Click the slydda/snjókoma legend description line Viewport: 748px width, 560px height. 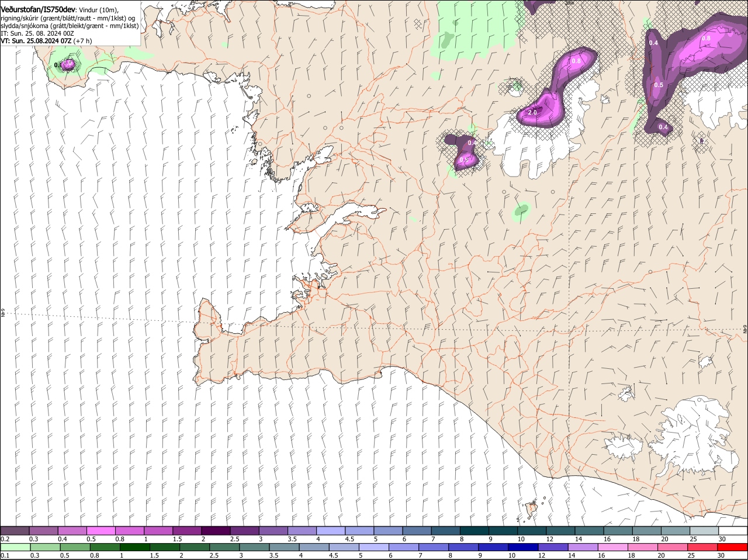point(70,26)
